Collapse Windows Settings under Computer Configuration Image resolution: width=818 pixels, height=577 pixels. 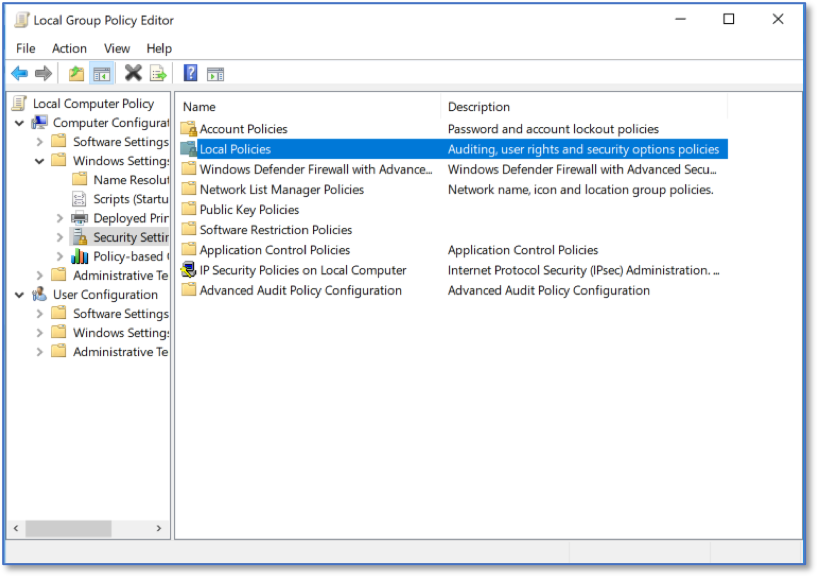40,161
